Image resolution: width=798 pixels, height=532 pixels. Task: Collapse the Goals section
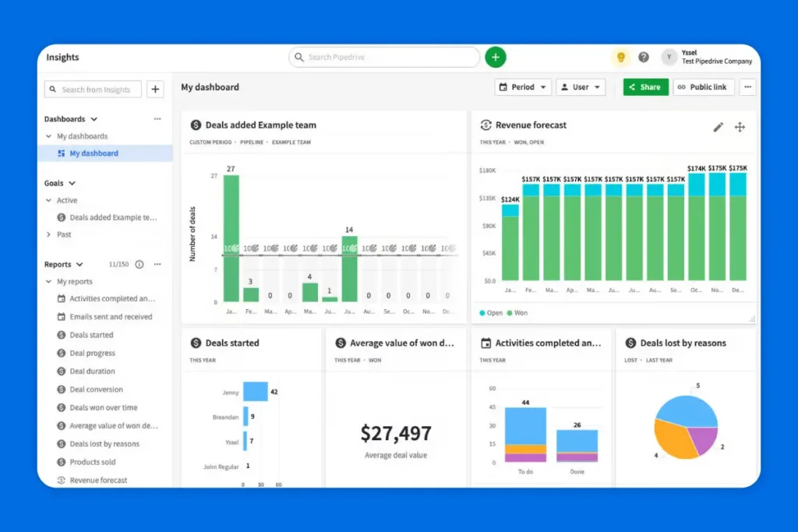(72, 183)
